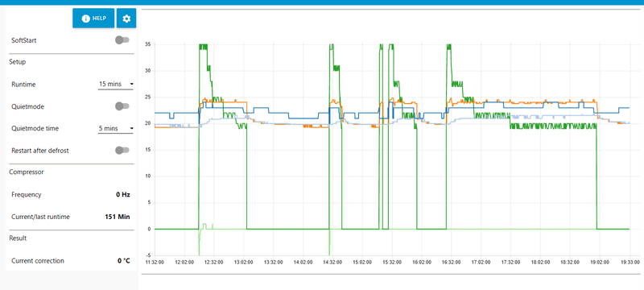Toggle the SoftStart switch
The height and width of the screenshot is (290, 644).
[122, 40]
